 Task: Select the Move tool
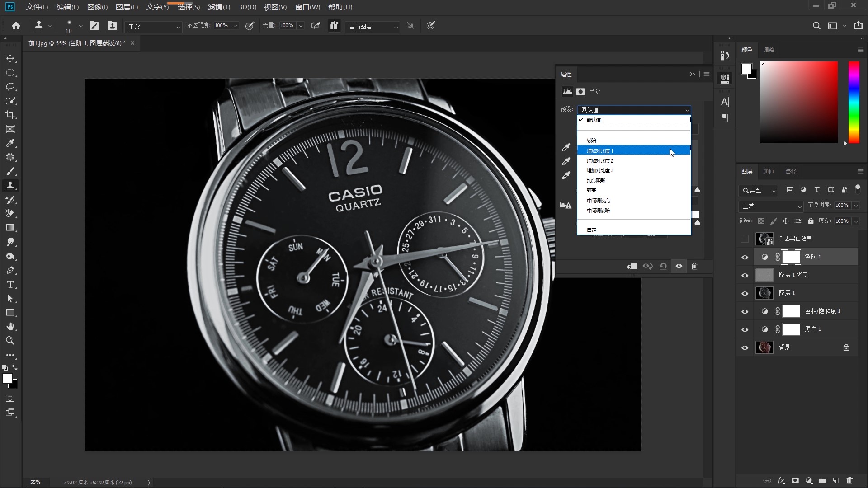pyautogui.click(x=10, y=59)
